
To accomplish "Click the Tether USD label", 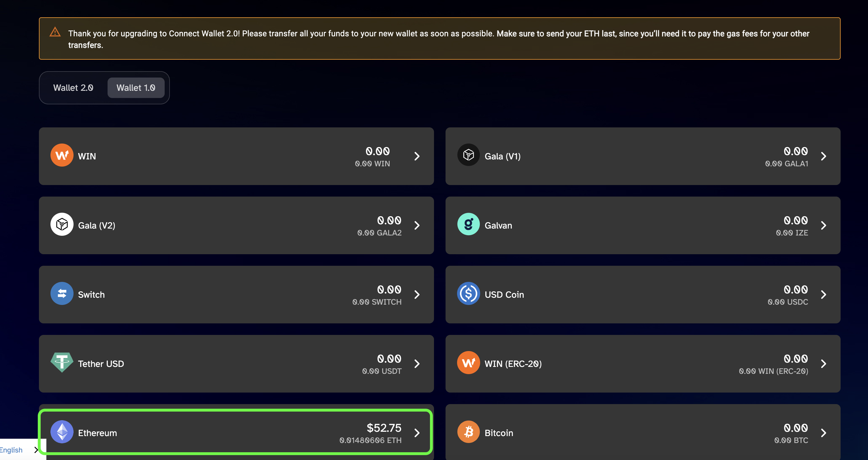I will (101, 364).
